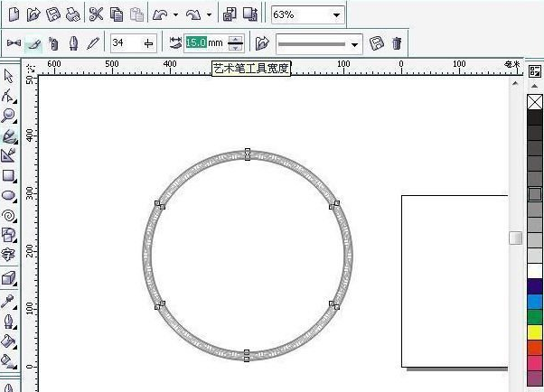This screenshot has height=392, width=544.
Task: Open the color palette flyout icon
Action: tap(535, 70)
